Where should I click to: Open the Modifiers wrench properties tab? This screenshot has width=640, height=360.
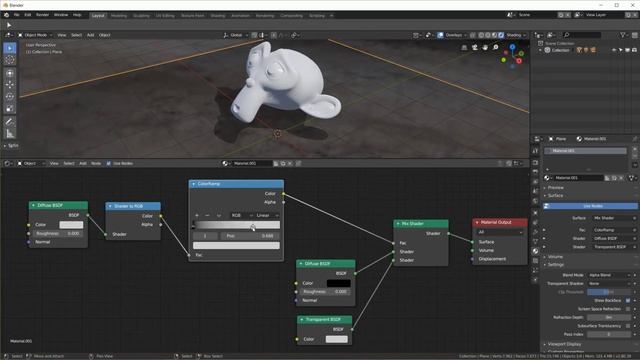tap(536, 222)
